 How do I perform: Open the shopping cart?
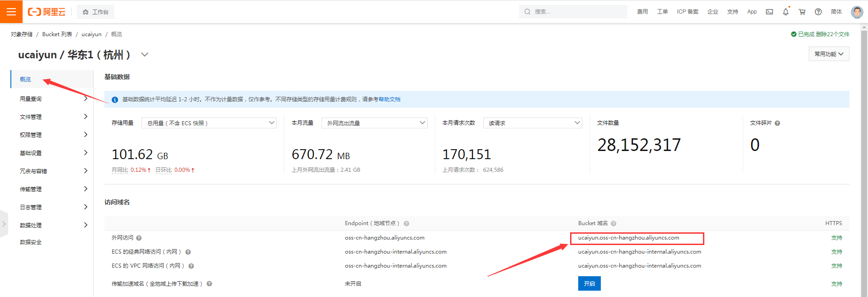point(802,12)
